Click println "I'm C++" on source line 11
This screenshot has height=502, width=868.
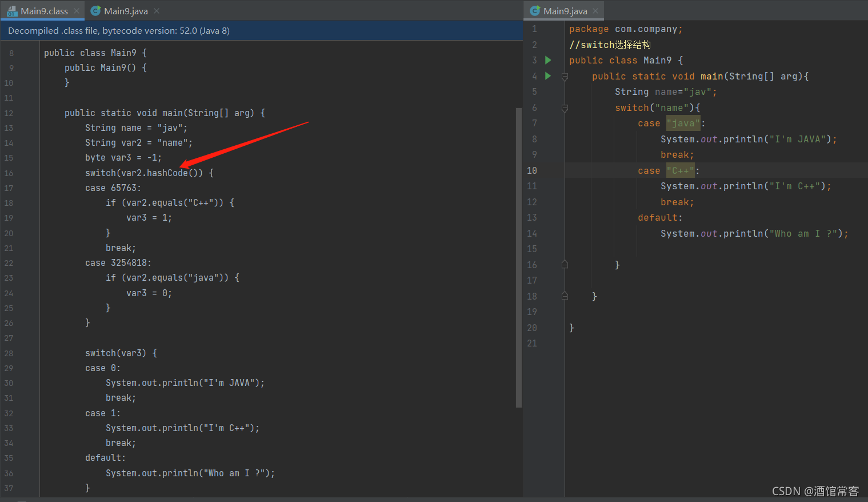746,186
